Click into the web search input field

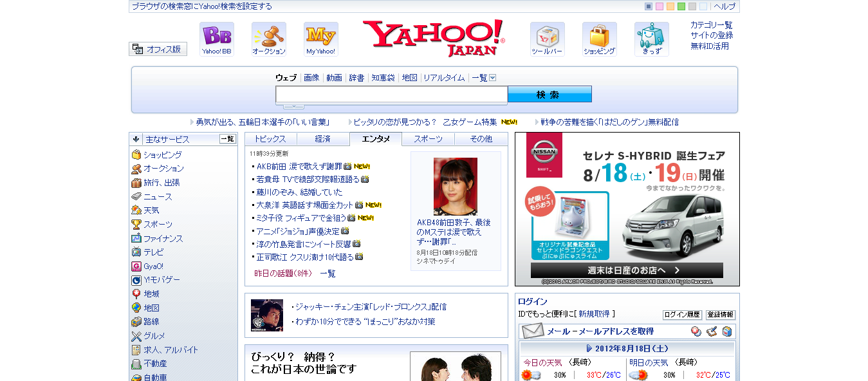point(392,95)
